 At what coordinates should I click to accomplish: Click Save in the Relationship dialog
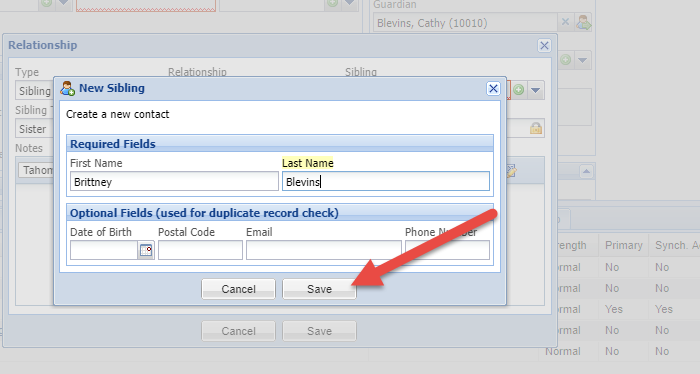pos(319,331)
